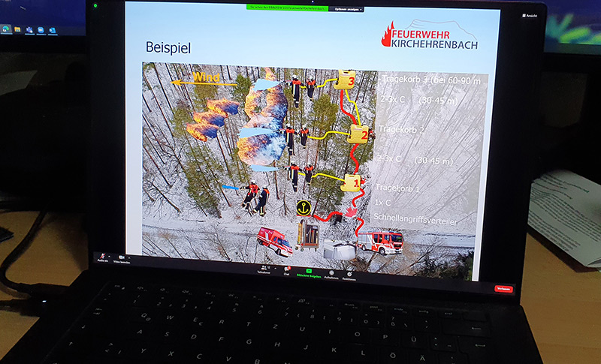Image resolution: width=601 pixels, height=364 pixels.
Task: Open the Chat panel with unread badge
Action: click(x=287, y=270)
